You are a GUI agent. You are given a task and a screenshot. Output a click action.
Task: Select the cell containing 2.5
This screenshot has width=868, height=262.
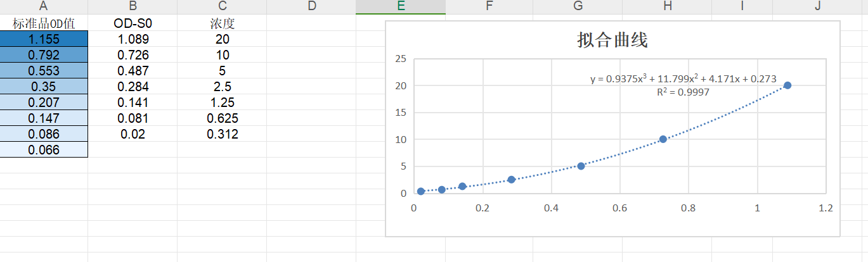(222, 87)
